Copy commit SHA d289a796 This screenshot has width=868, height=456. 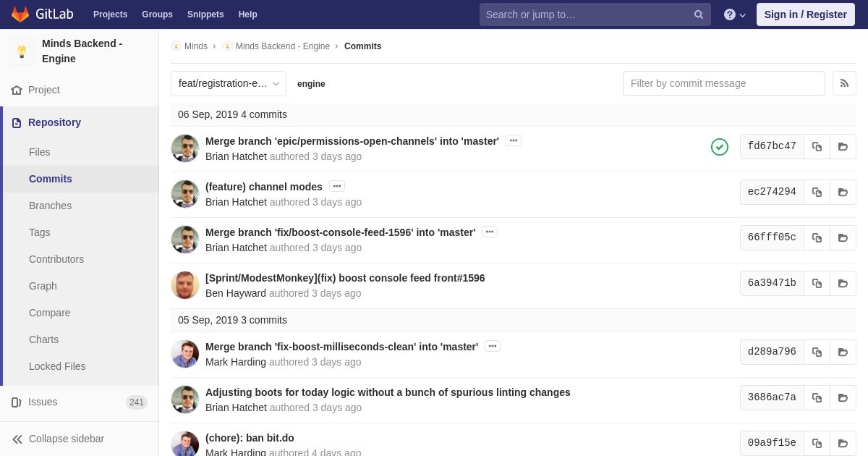click(817, 352)
